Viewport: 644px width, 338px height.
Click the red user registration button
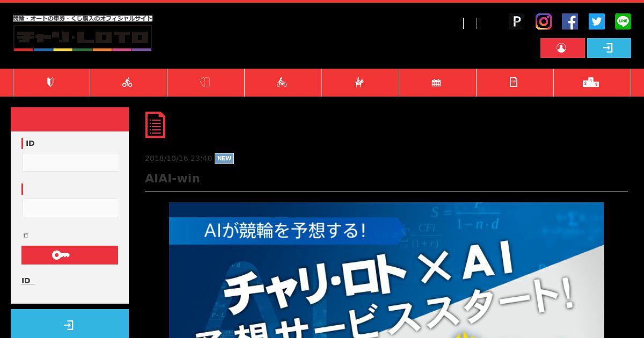pos(562,48)
